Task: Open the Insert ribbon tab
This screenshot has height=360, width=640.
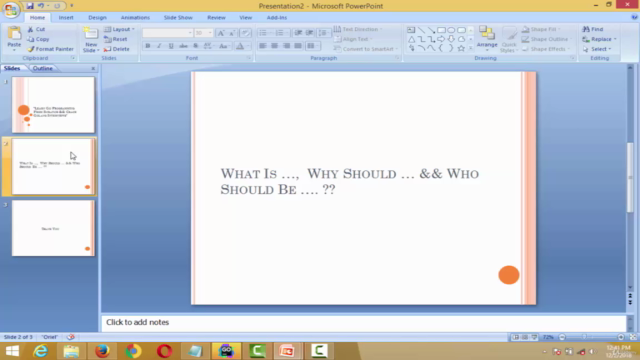Action: [66, 18]
